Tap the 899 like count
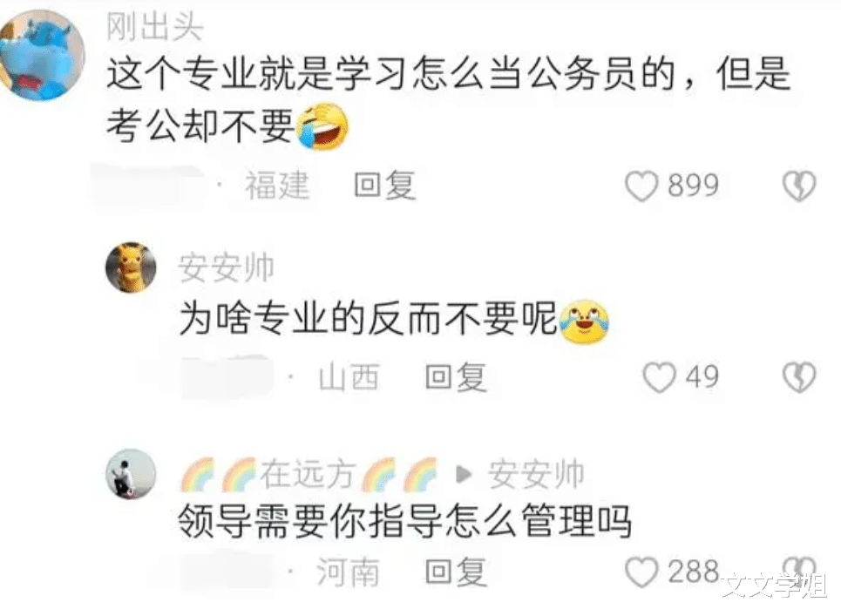 (x=693, y=186)
